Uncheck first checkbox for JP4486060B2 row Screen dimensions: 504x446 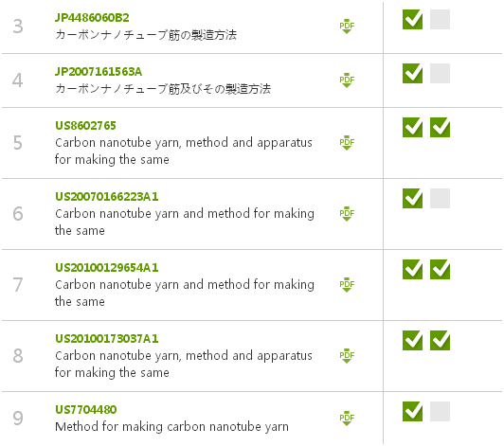[412, 19]
